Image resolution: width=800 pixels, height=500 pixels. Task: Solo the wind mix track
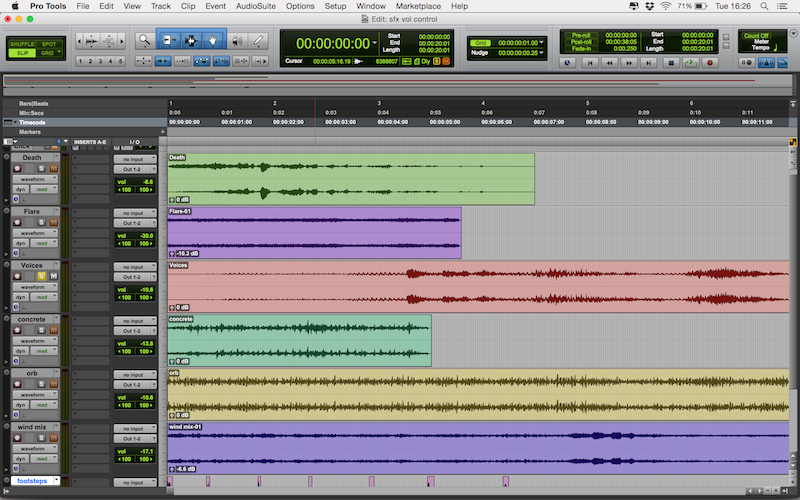(41, 438)
